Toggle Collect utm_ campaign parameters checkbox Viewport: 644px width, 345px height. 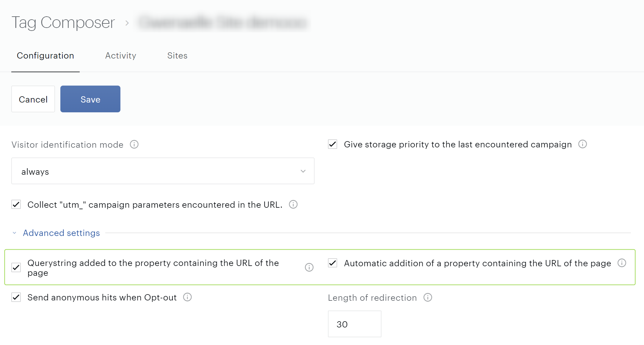pos(16,204)
